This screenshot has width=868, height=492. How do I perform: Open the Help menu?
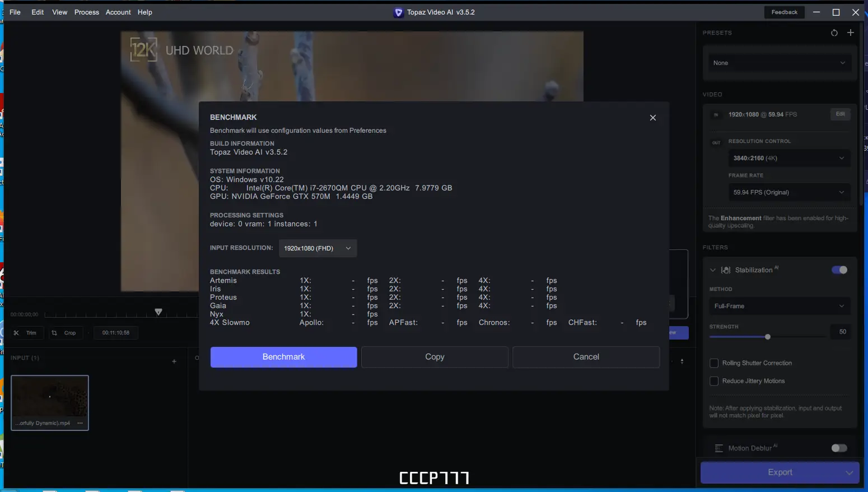pos(145,12)
